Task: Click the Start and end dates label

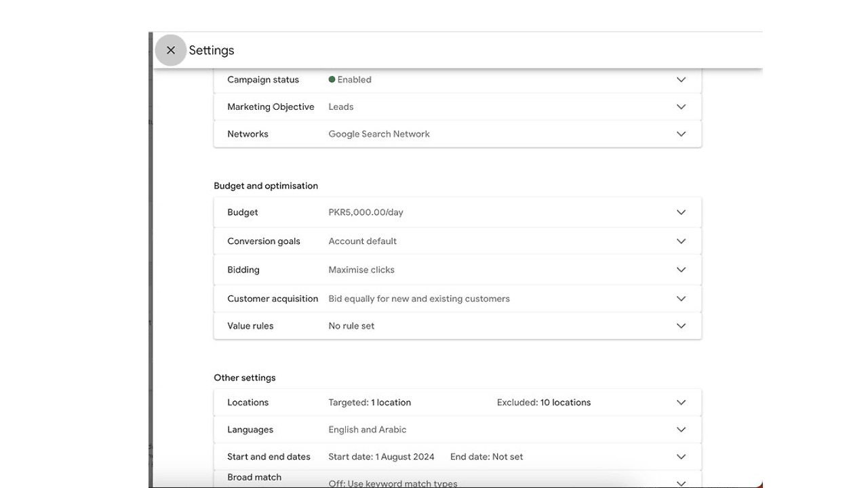Action: pos(269,457)
